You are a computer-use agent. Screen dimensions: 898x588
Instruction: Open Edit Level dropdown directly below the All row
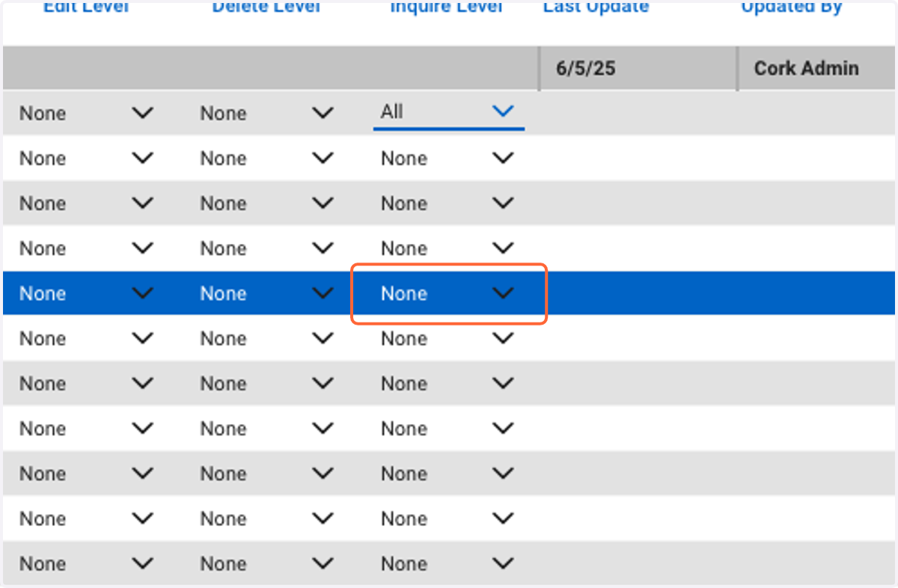point(86,158)
